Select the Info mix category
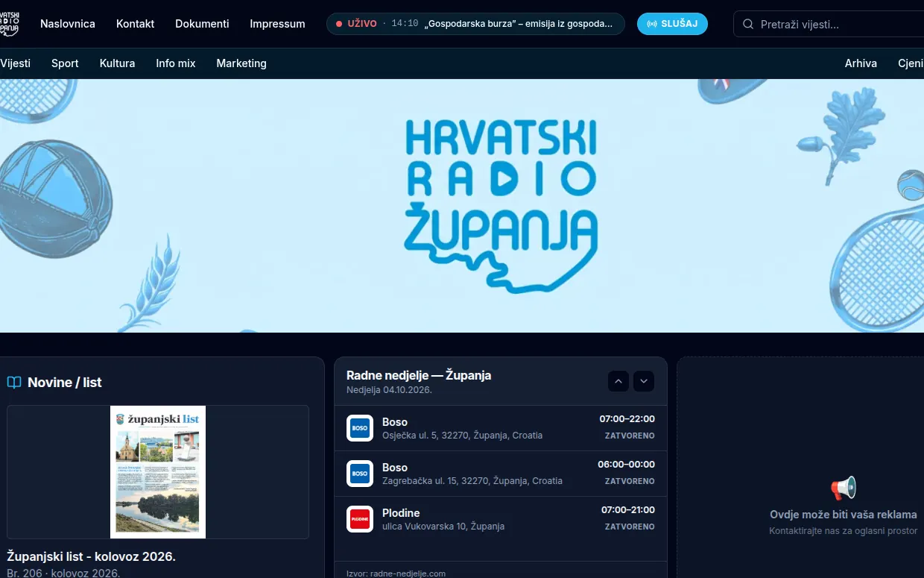924x578 pixels. (x=176, y=63)
